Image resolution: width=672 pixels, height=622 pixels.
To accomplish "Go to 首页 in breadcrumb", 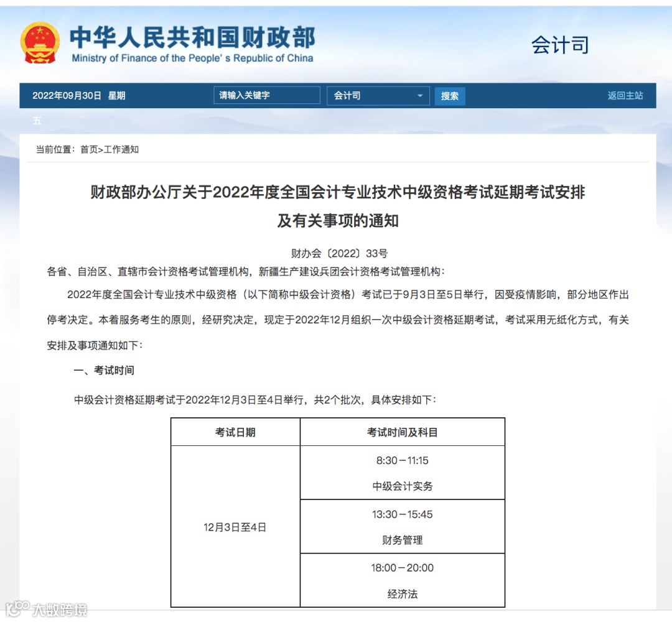I will (x=89, y=149).
